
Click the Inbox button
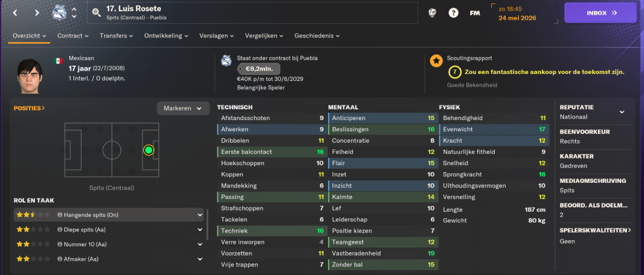(x=601, y=13)
